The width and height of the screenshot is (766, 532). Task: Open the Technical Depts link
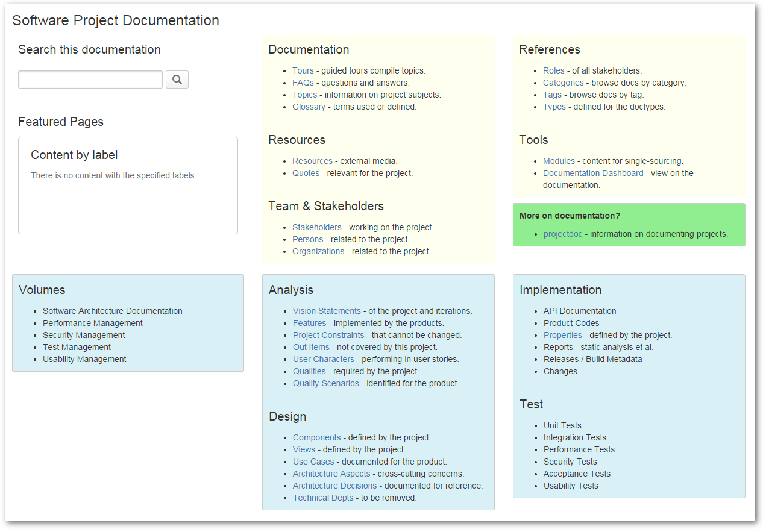[x=323, y=498]
